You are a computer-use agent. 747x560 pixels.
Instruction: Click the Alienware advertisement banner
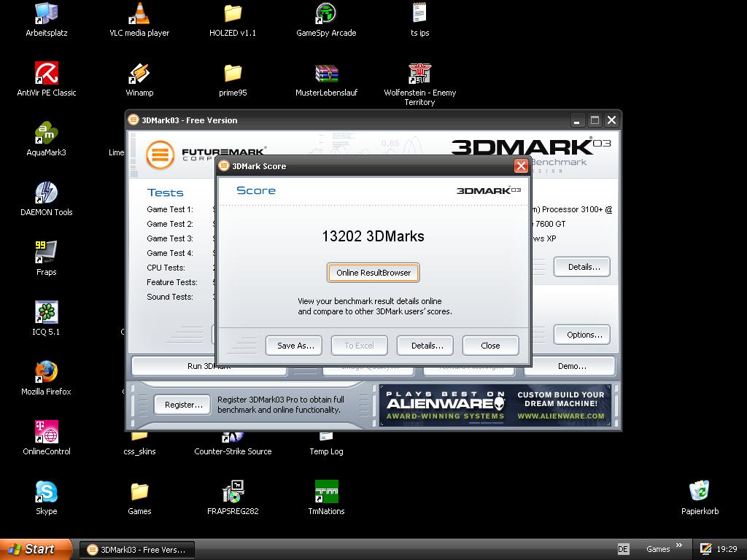coord(495,405)
